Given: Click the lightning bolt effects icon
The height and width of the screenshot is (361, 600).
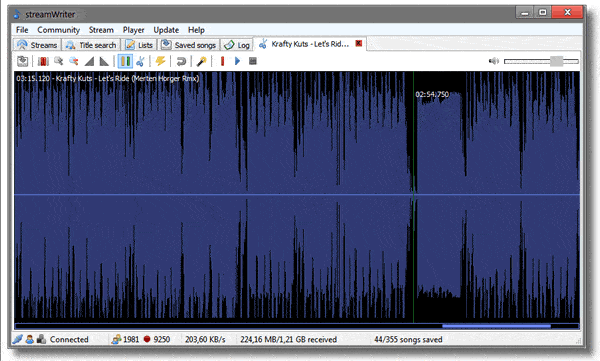Looking at the screenshot, I should [x=160, y=61].
